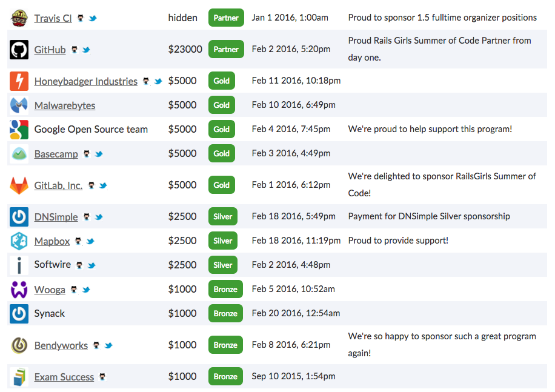The height and width of the screenshot is (392, 555).
Task: Open the GitHub sponsor name link
Action: click(50, 50)
